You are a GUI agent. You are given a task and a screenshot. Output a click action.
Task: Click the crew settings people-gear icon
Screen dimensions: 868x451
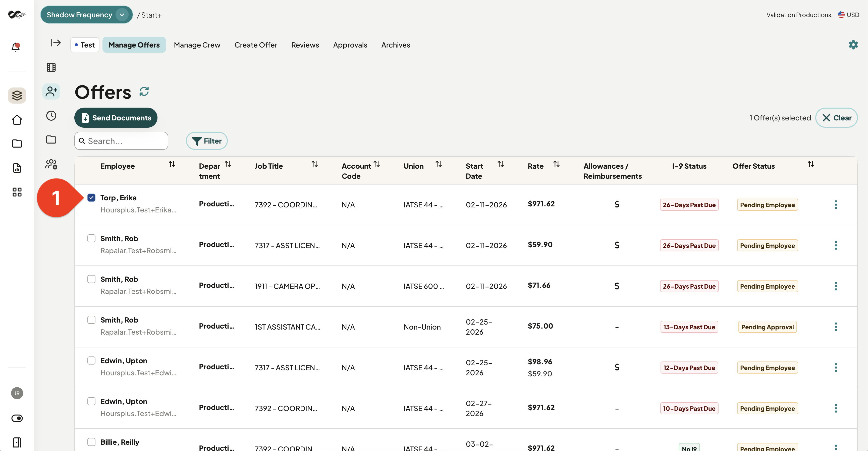tap(51, 164)
